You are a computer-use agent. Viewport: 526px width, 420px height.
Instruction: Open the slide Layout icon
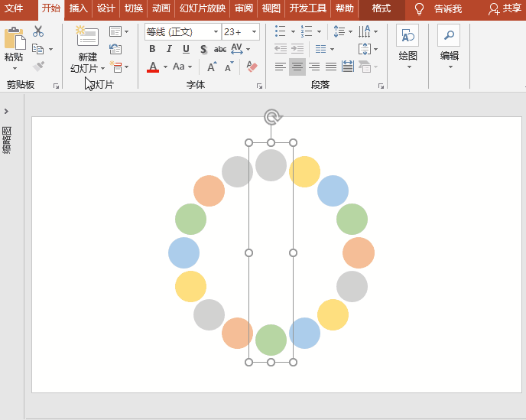[115, 31]
